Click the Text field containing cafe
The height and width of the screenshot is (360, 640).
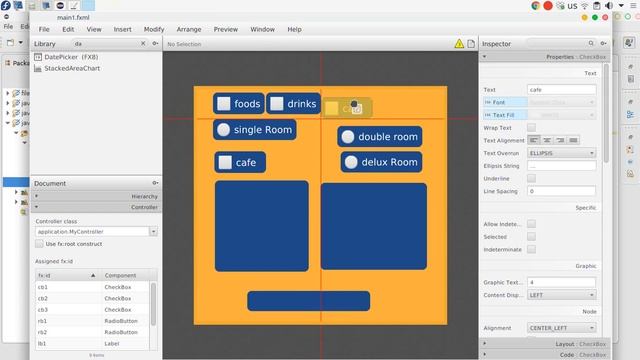click(x=562, y=89)
